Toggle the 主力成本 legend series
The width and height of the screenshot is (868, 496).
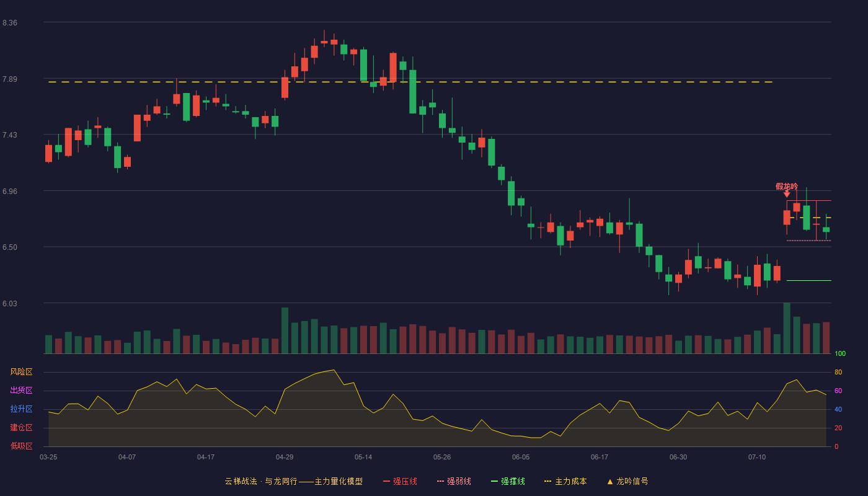click(x=565, y=481)
